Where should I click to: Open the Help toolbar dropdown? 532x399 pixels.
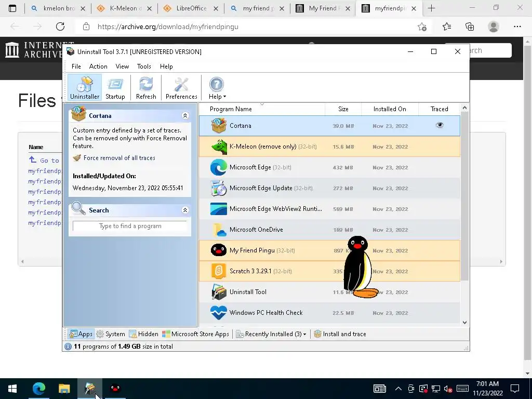[217, 87]
